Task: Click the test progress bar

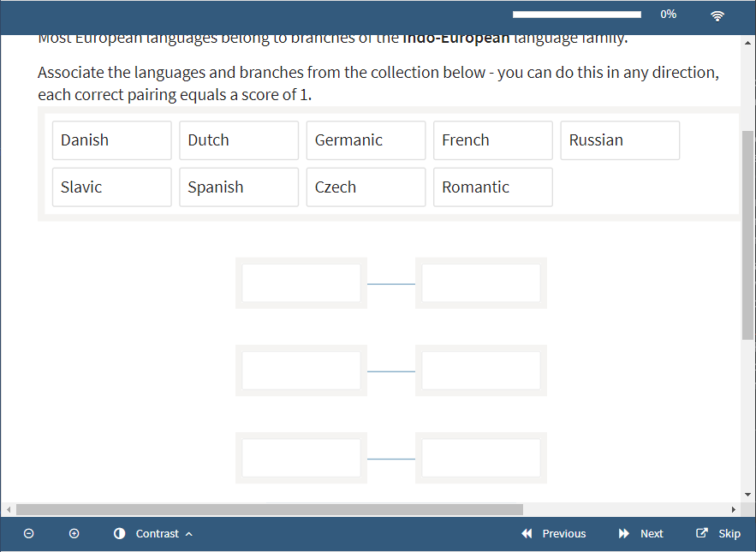Action: click(576, 15)
